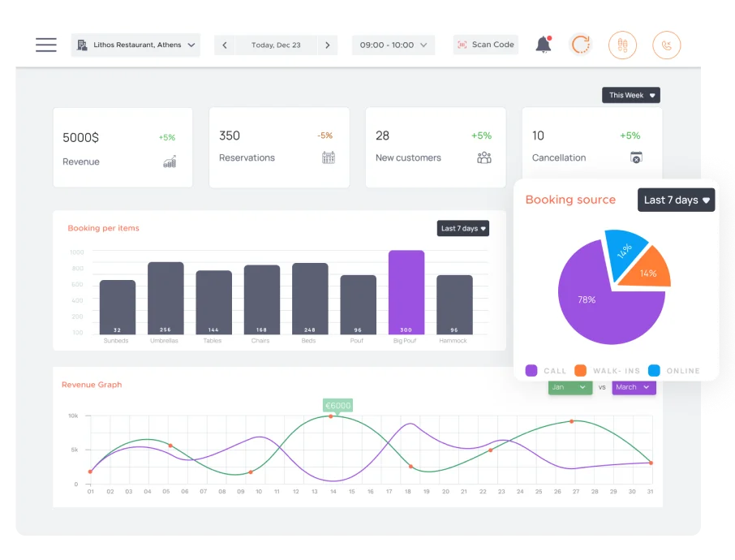This screenshot has height=560, width=735.
Task: Click the Umbrellas bar
Action: tap(166, 299)
